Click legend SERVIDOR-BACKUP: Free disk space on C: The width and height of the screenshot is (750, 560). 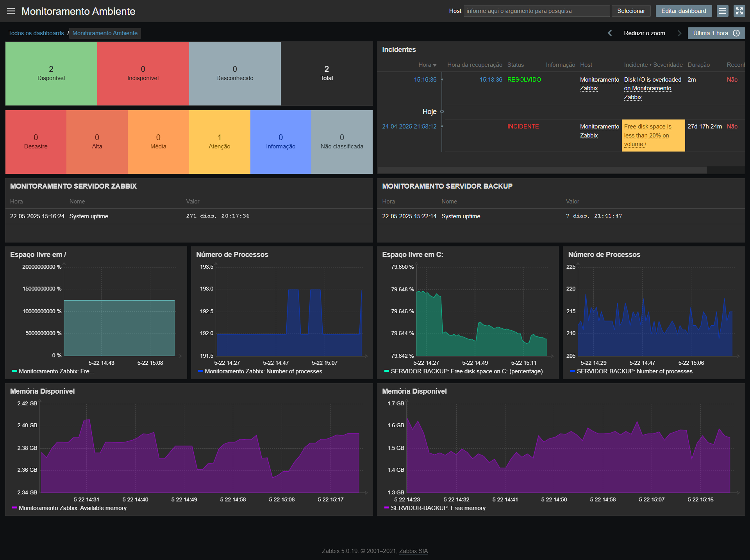(466, 371)
